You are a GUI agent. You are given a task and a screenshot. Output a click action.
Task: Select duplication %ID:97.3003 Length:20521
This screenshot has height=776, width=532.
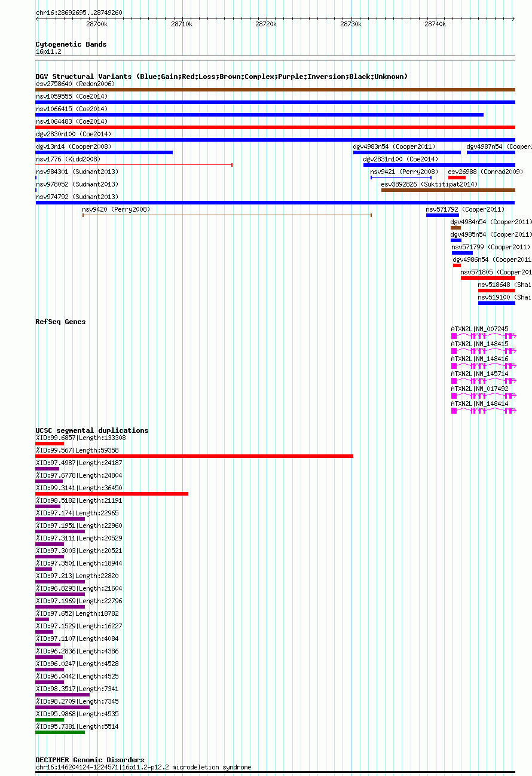tap(50, 557)
